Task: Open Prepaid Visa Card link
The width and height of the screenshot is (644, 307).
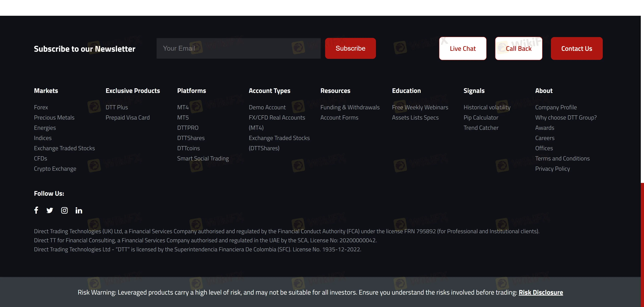Action: [x=127, y=118]
